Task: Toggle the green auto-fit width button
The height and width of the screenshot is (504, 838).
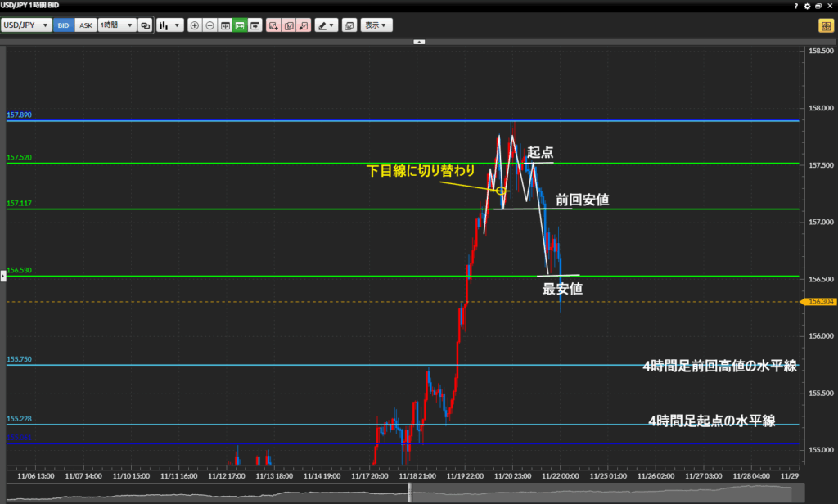Action: (x=240, y=25)
